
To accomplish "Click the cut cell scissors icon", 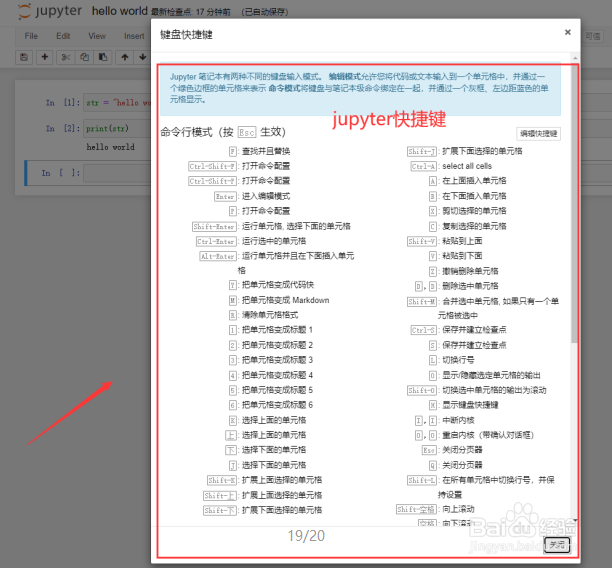I will click(66, 57).
